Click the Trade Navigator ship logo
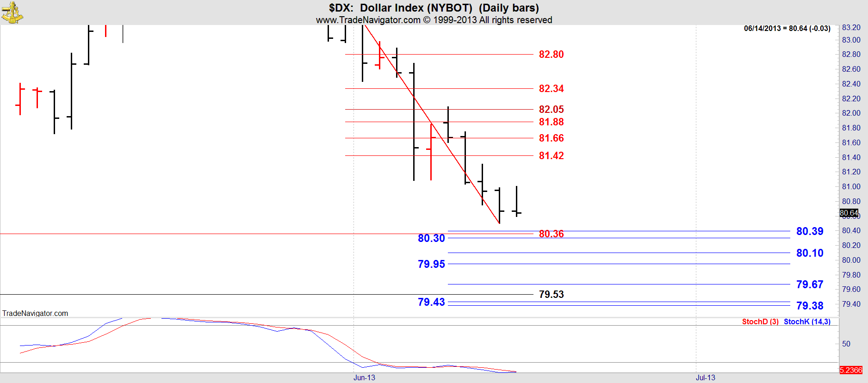The image size is (868, 383). coord(12,12)
